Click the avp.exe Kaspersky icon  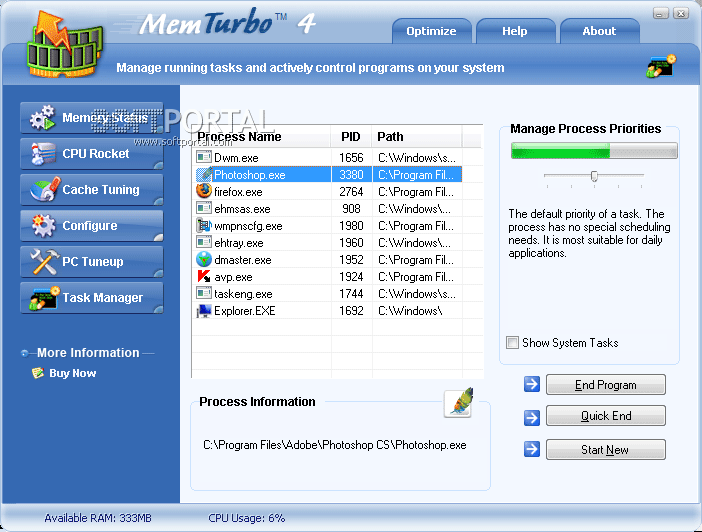tap(204, 276)
